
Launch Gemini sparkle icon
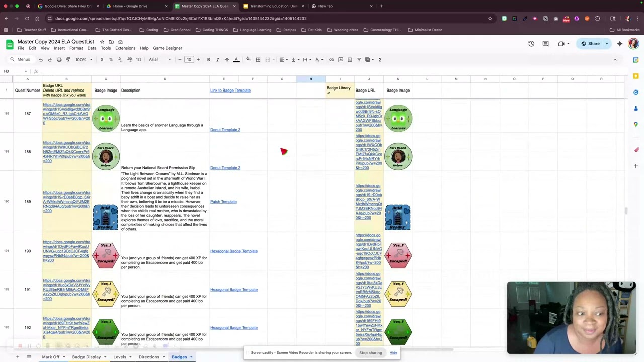pyautogui.click(x=620, y=44)
